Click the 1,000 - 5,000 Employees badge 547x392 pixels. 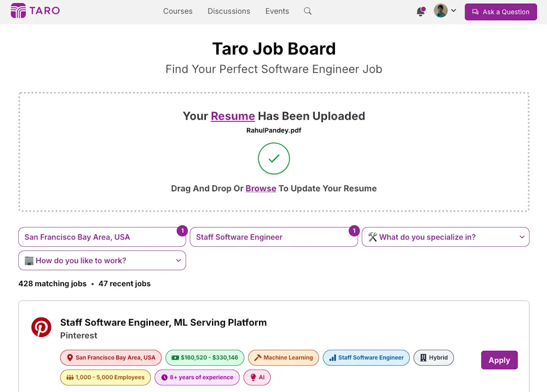(x=105, y=378)
